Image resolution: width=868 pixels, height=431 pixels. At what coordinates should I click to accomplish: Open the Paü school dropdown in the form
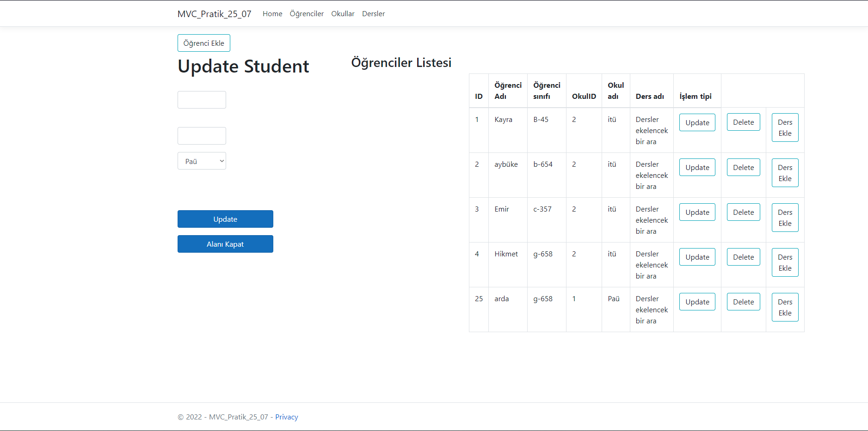pos(202,160)
